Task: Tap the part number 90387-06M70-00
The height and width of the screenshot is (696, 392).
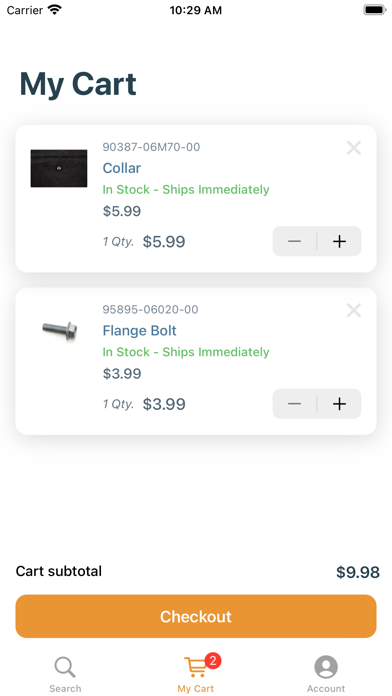Action: (x=151, y=147)
